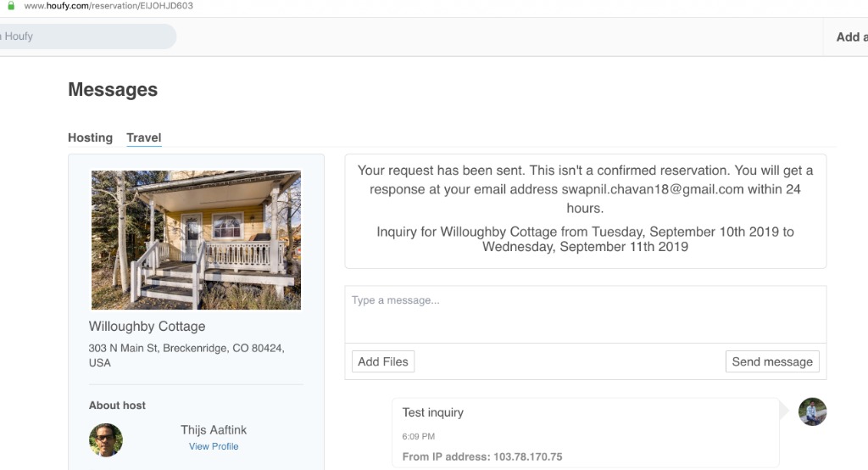Click the Add Files button

click(x=383, y=361)
